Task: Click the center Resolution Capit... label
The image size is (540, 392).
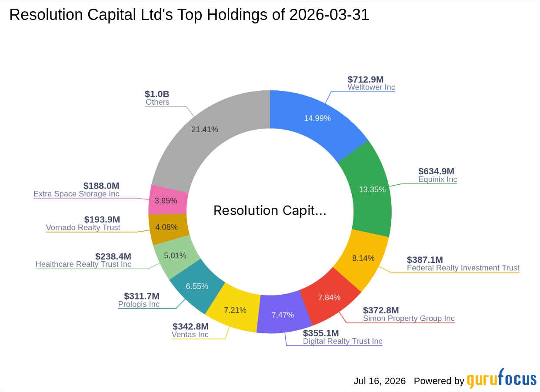Action: pyautogui.click(x=270, y=211)
